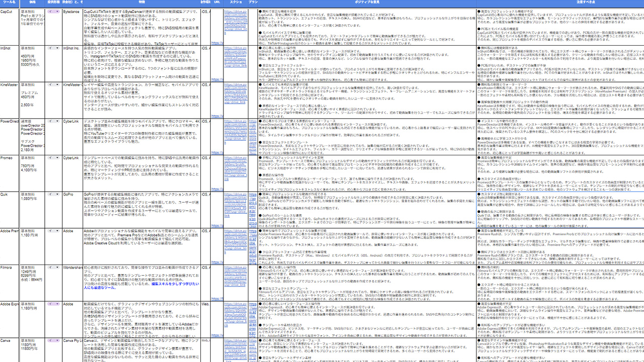Viewport: 644px width, 362px height.
Task: Open the dropdown chip in the PowerDirector row
Action: point(54,122)
